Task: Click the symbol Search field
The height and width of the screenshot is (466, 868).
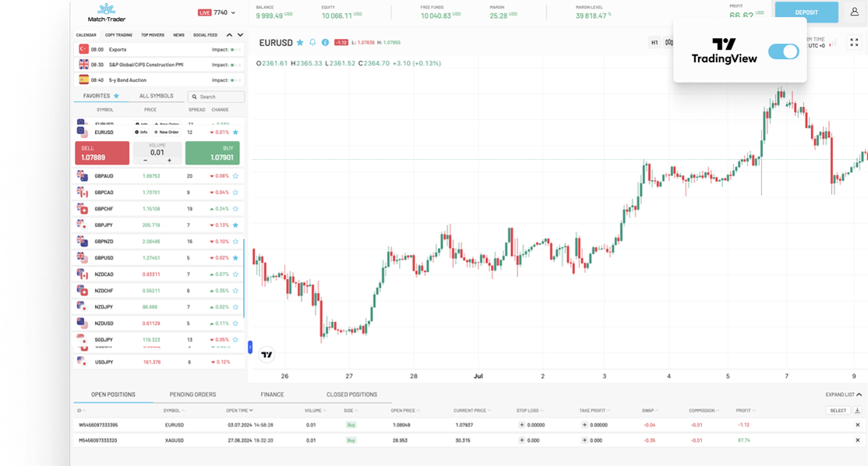Action: tap(217, 97)
